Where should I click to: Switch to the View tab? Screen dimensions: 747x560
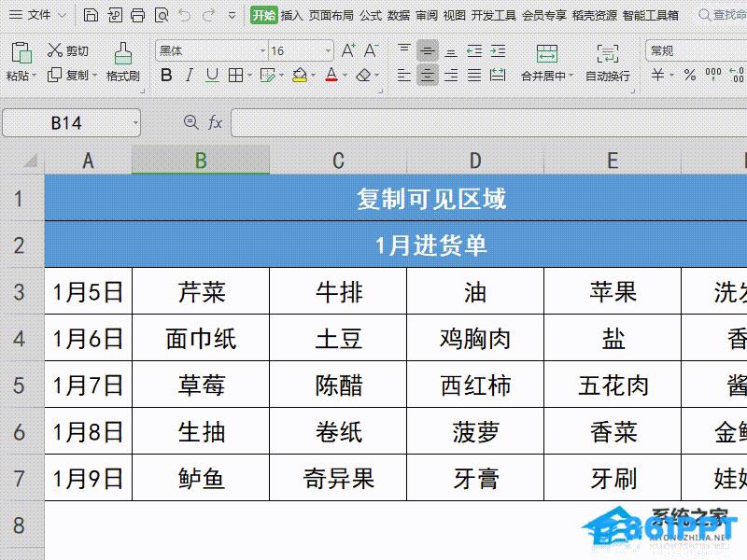point(454,15)
